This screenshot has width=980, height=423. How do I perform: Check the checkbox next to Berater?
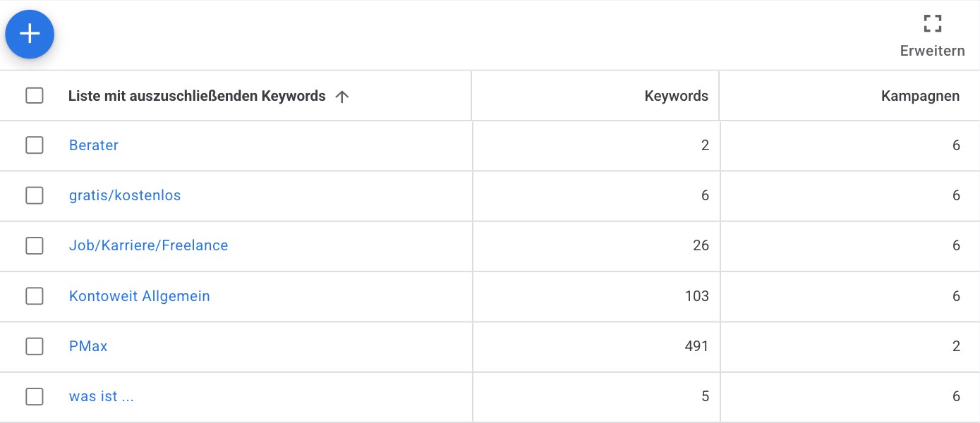pyautogui.click(x=35, y=145)
